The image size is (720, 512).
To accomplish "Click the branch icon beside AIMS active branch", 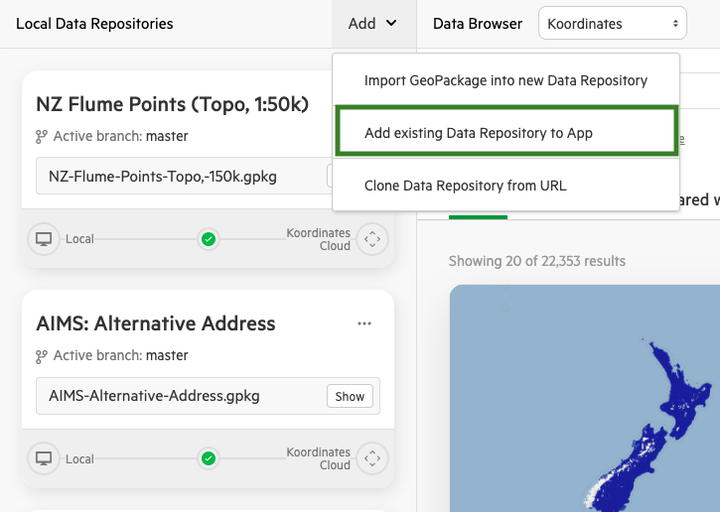I will [41, 356].
